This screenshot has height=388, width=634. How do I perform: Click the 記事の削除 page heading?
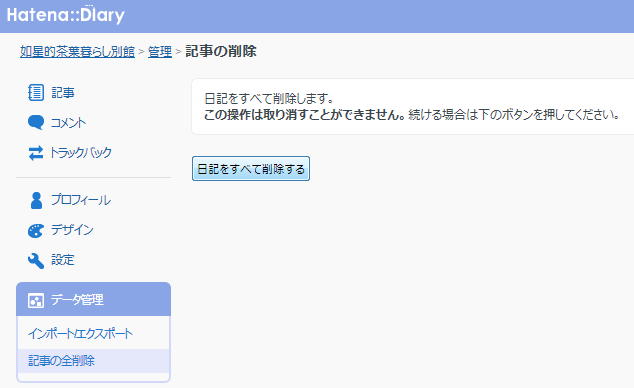point(221,51)
